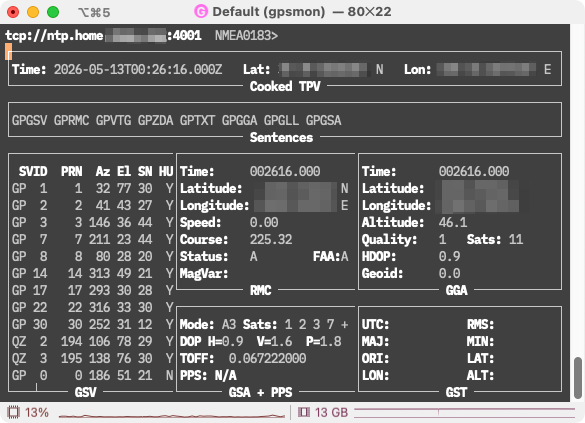Image resolution: width=585 pixels, height=423 pixels.
Task: Click the CPU usage icon in status bar
Action: click(x=13, y=412)
